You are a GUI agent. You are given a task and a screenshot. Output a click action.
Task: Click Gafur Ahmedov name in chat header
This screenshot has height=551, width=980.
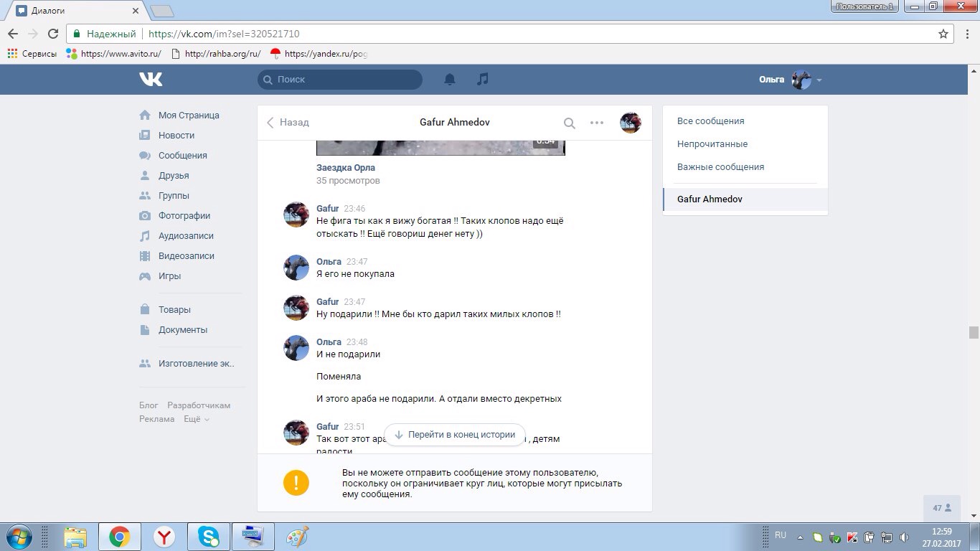pos(455,123)
